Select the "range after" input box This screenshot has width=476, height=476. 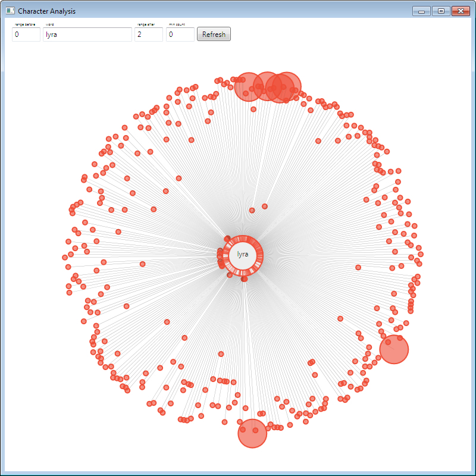148,35
